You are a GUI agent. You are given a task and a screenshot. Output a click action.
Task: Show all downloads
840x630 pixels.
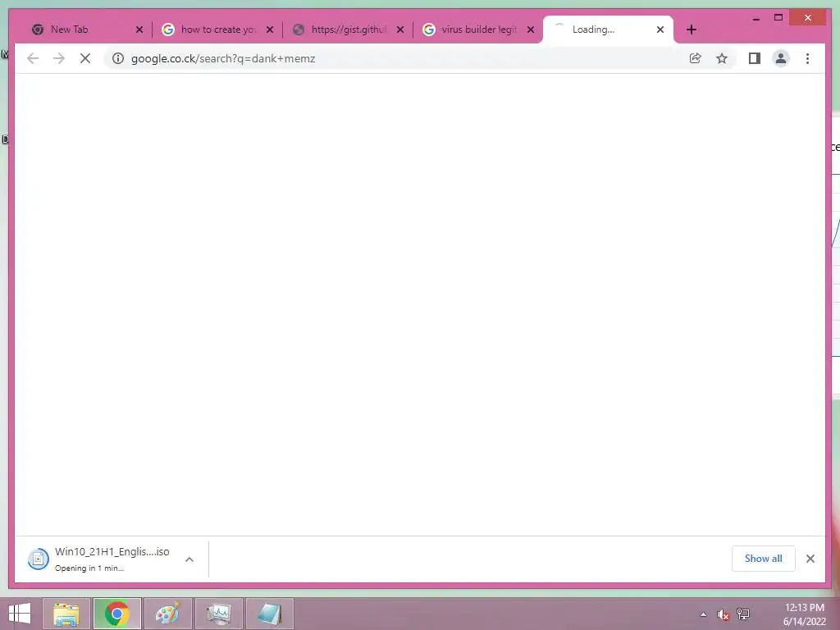pos(764,558)
